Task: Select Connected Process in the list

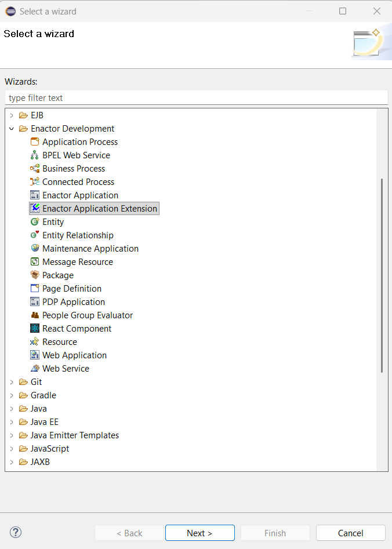Action: (78, 181)
